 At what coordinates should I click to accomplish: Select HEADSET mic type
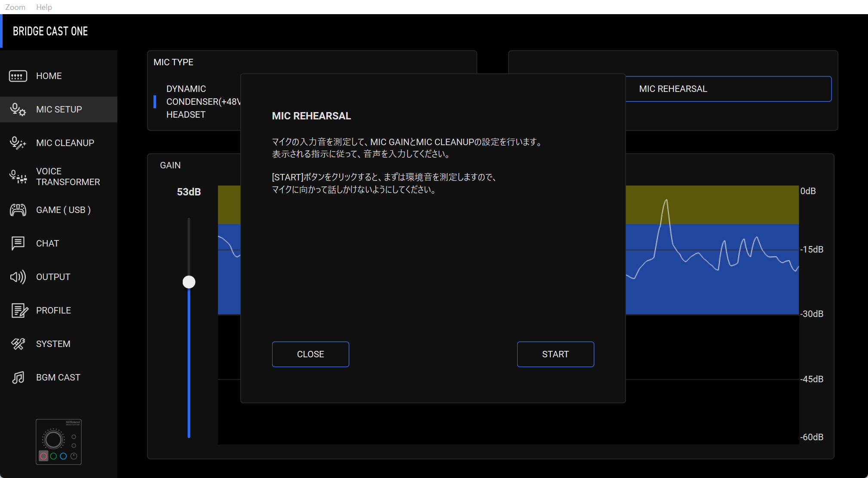coord(186,115)
